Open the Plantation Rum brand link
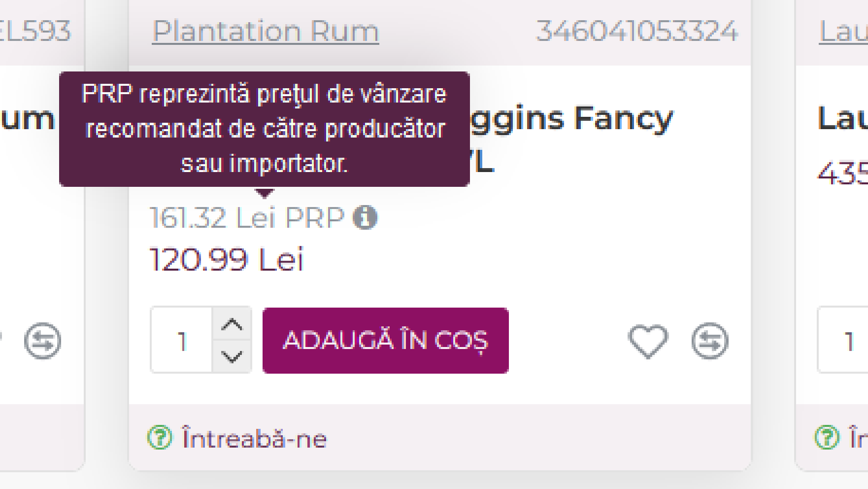Image resolution: width=868 pixels, height=489 pixels. tap(266, 31)
